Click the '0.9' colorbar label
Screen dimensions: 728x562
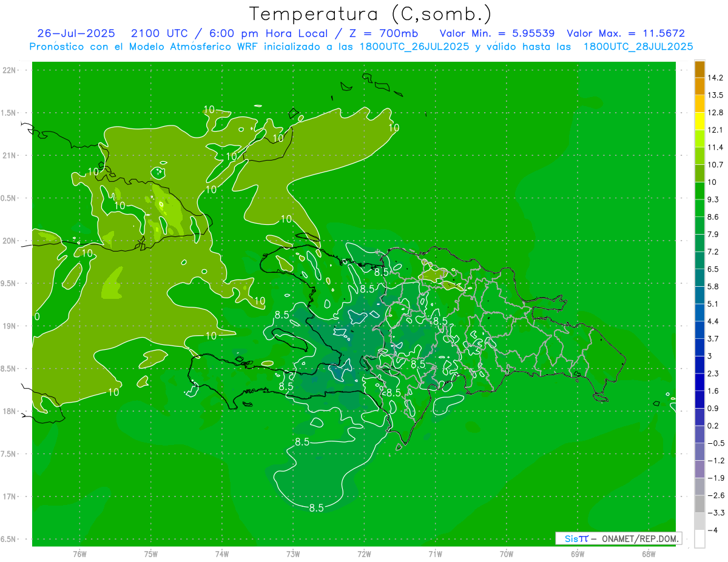(x=713, y=408)
